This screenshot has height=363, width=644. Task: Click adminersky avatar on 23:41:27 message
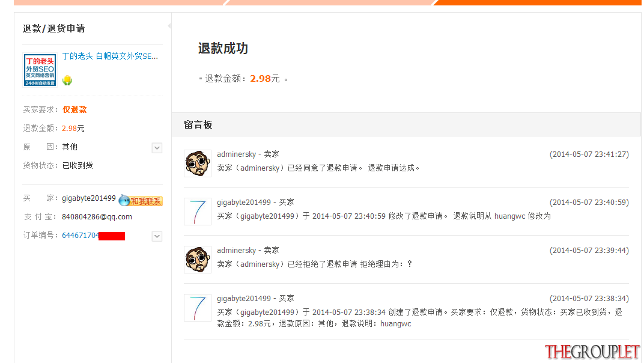tap(198, 163)
